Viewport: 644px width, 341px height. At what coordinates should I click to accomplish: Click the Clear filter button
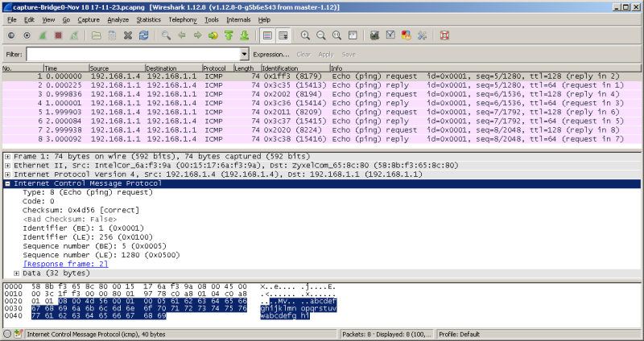[303, 54]
